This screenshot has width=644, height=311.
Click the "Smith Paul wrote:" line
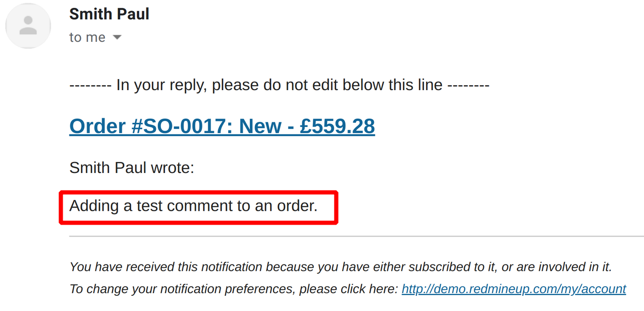pyautogui.click(x=132, y=167)
